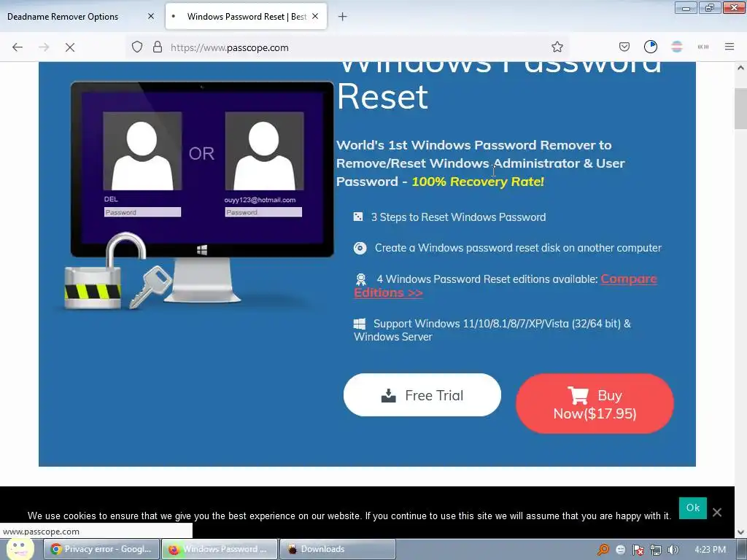
Task: Close the Deadname Remover Options tab
Action: (151, 16)
